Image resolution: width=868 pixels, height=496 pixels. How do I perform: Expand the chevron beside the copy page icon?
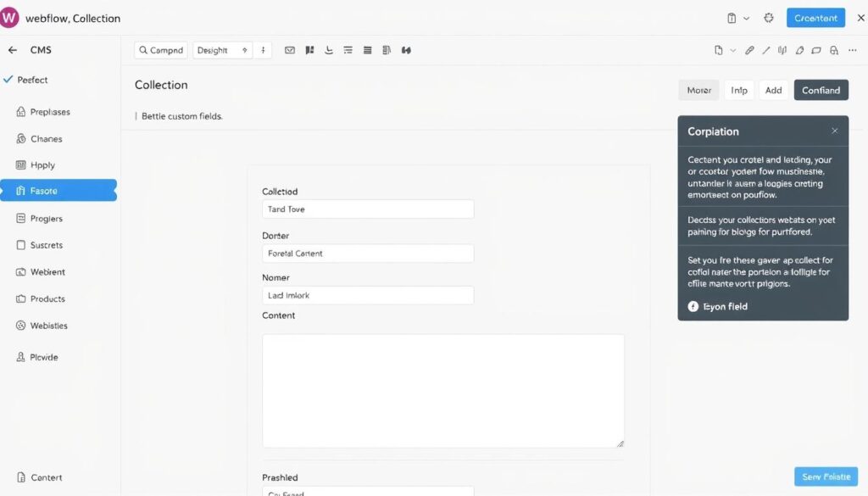[733, 50]
